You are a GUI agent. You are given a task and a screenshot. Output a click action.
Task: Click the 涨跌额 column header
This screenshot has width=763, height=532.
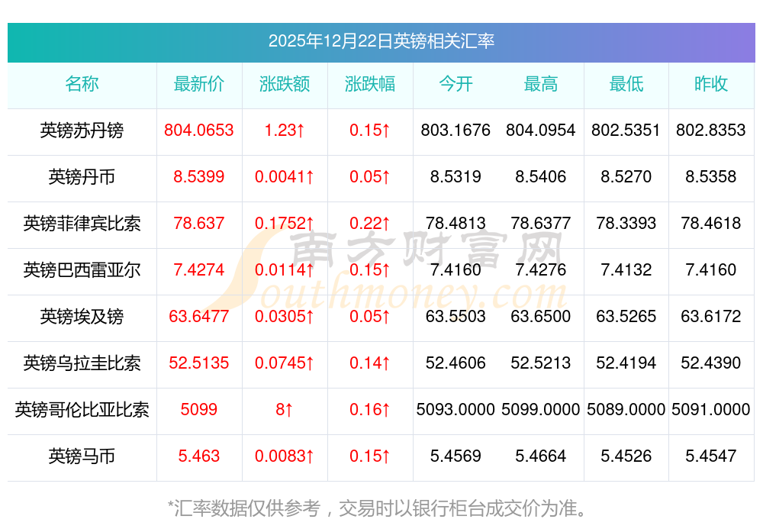pyautogui.click(x=284, y=84)
